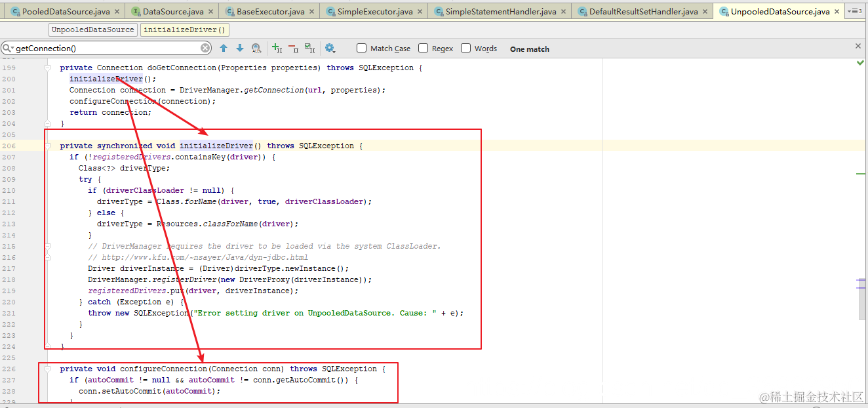868x408 pixels.
Task: Click the blue stripe marks near scrollbar
Action: 861,284
